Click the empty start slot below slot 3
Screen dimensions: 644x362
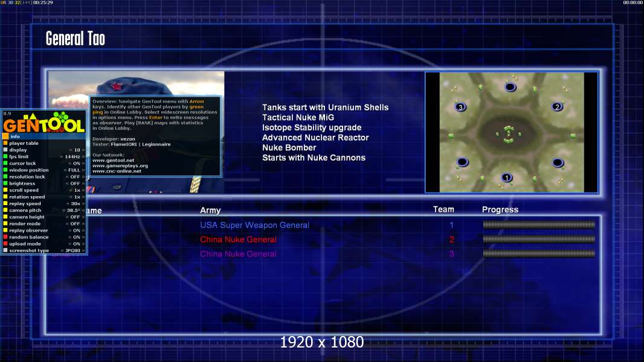462,162
